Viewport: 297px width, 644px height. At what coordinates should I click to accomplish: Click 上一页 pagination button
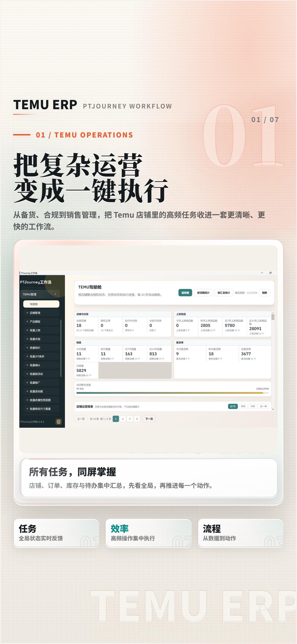coord(81,419)
